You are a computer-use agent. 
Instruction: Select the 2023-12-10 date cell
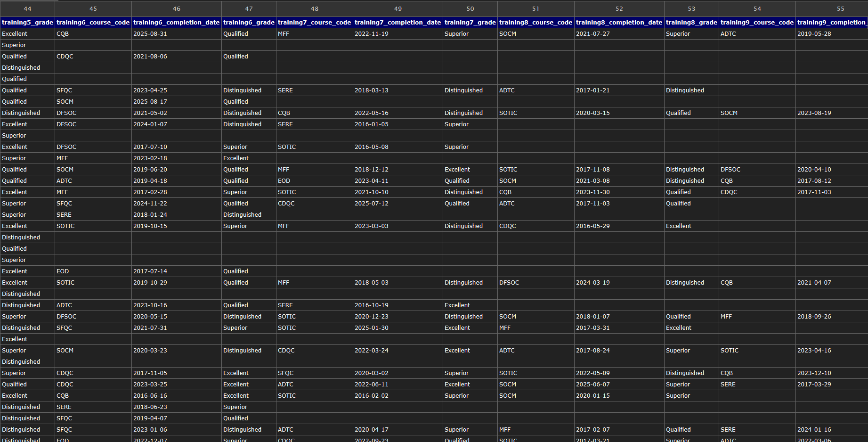pos(814,373)
